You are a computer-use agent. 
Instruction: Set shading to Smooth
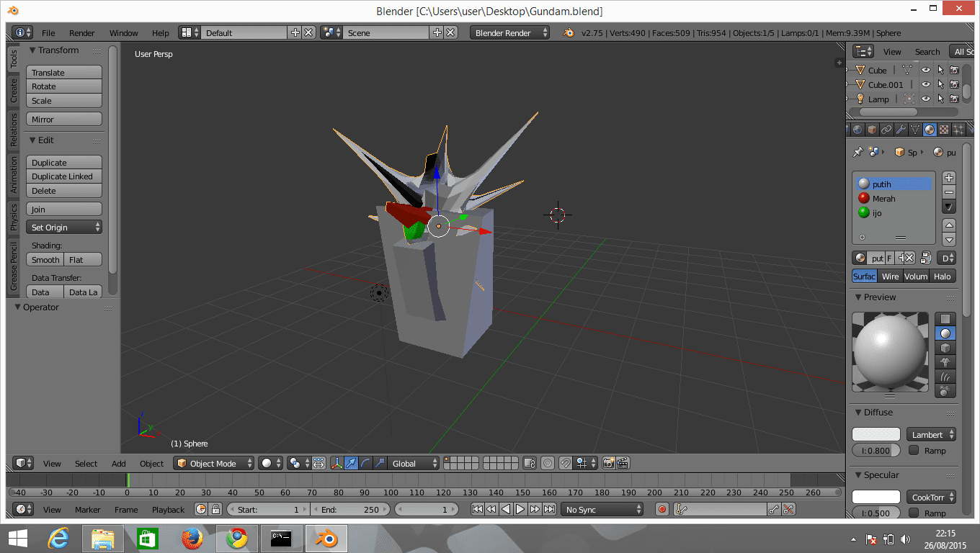(x=45, y=260)
